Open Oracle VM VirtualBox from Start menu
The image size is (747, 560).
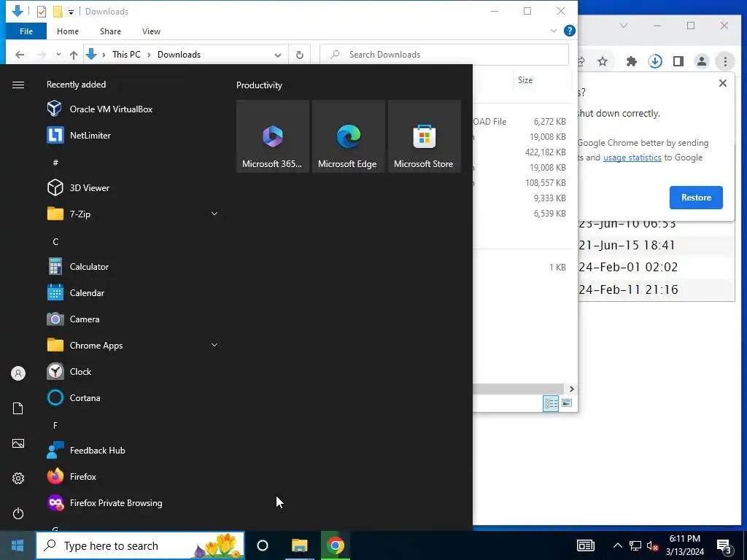[x=133, y=109]
